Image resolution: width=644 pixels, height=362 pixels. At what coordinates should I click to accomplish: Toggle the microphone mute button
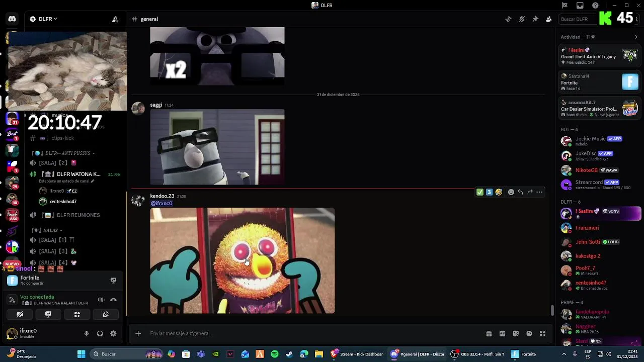(87, 333)
